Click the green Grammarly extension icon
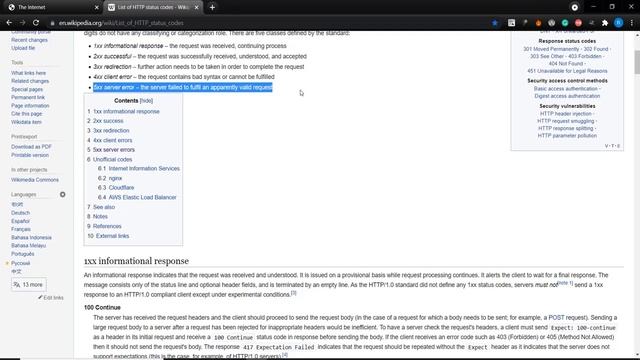Image resolution: width=640 pixels, height=360 pixels. [565, 23]
